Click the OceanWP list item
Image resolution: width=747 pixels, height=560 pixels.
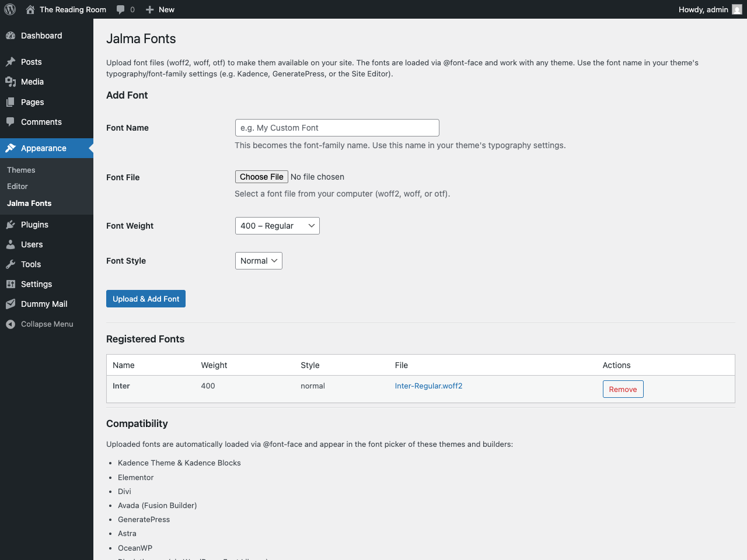135,548
